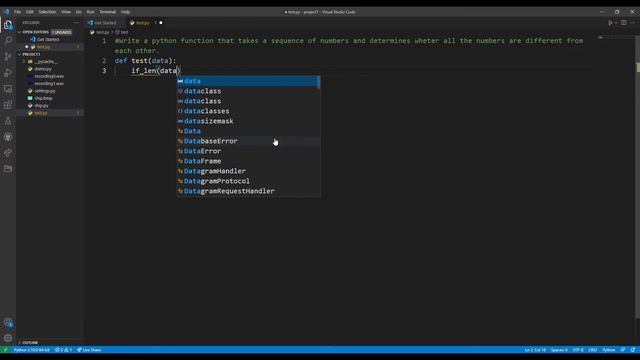Collapse the PROJECT1 folder section
This screenshot has width=640, height=360.
tap(31, 54)
